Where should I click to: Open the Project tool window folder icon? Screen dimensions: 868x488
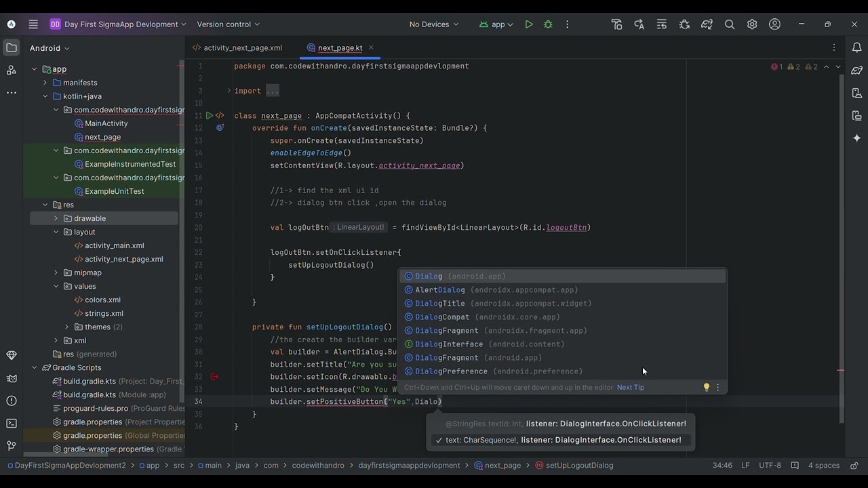tap(12, 48)
